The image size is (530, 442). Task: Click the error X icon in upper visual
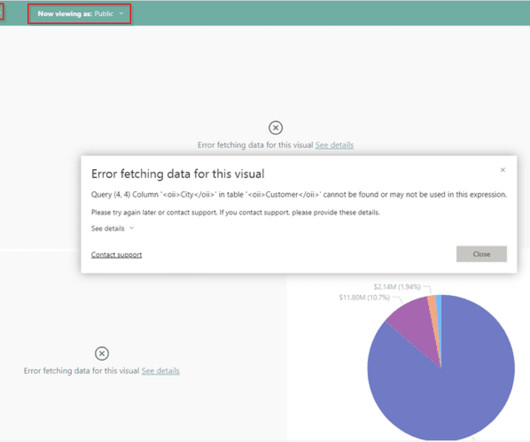tap(275, 128)
